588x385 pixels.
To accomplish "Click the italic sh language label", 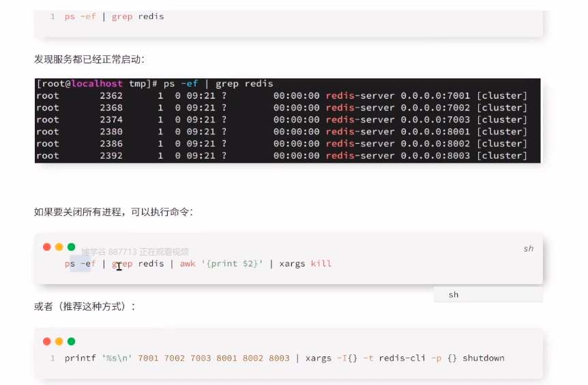I will pyautogui.click(x=529, y=249).
